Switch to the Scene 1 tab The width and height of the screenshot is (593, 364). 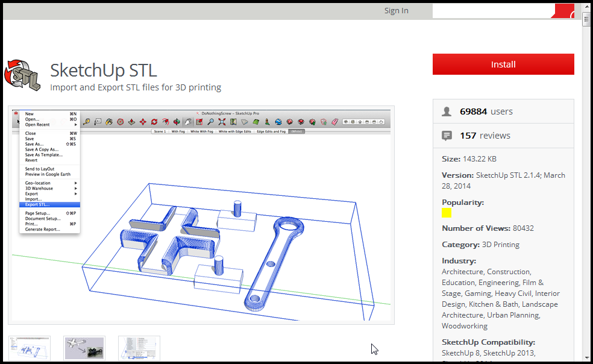click(160, 131)
